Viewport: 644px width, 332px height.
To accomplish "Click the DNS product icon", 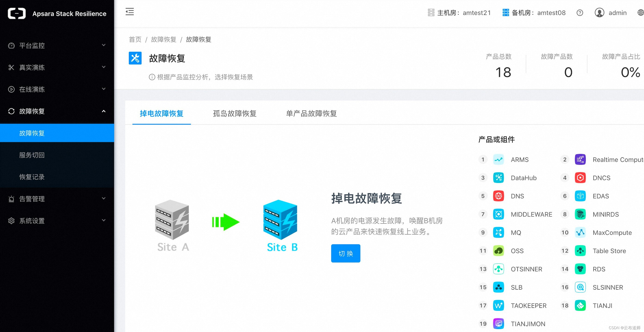I will tap(498, 196).
